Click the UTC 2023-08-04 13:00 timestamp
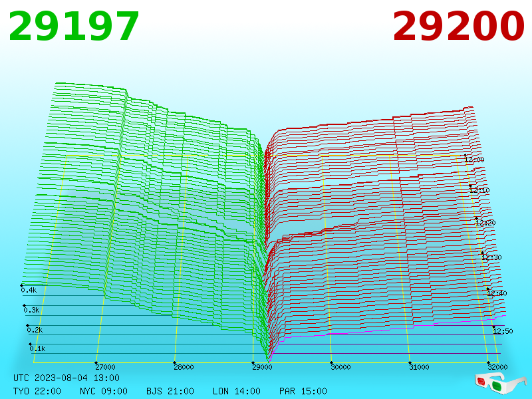 click(66, 378)
